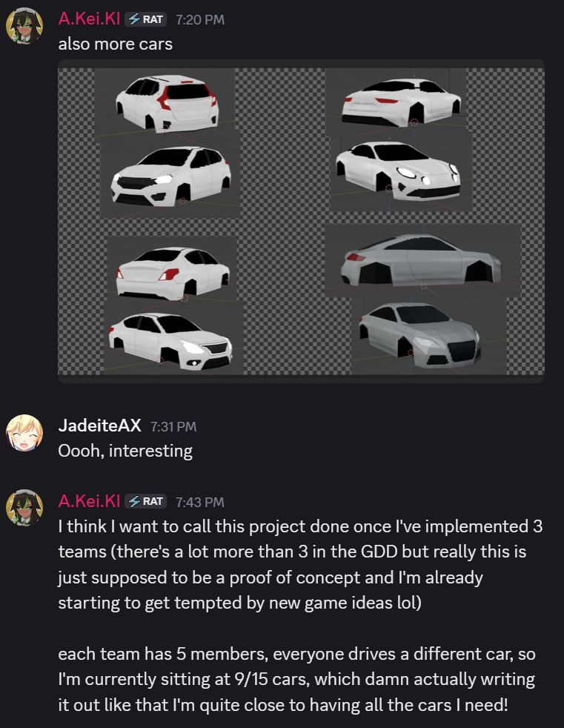
Task: Open A.Kei.KI's avatar at the 7:20 PM message
Action: point(24,25)
